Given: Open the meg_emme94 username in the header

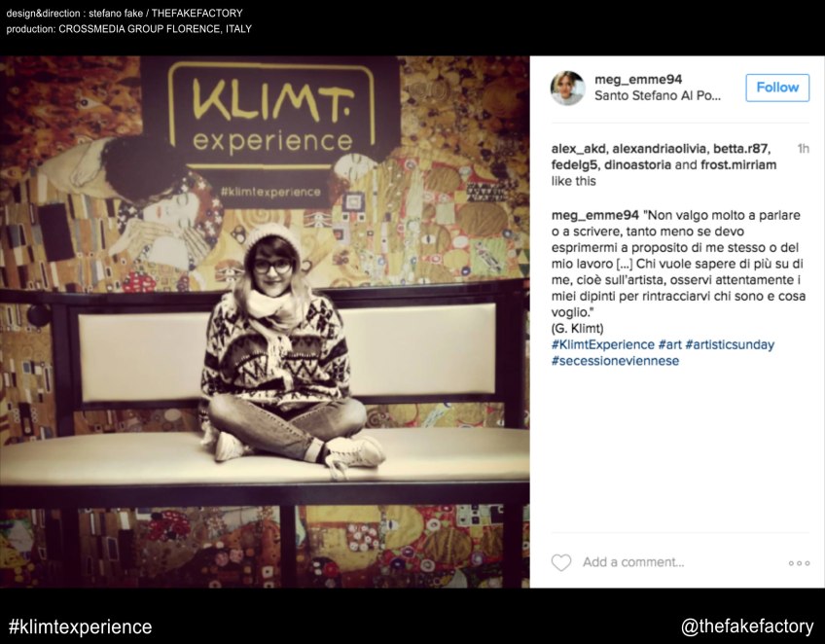Looking at the screenshot, I should pyautogui.click(x=638, y=80).
